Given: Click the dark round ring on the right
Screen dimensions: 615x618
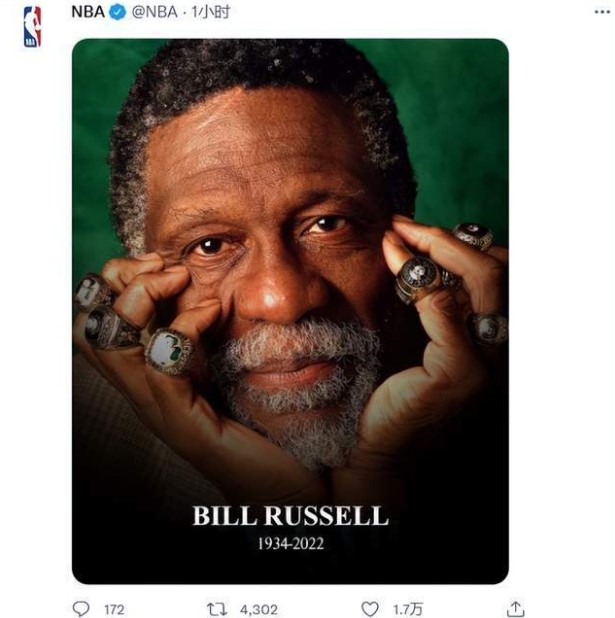Looking at the screenshot, I should pyautogui.click(x=417, y=277).
